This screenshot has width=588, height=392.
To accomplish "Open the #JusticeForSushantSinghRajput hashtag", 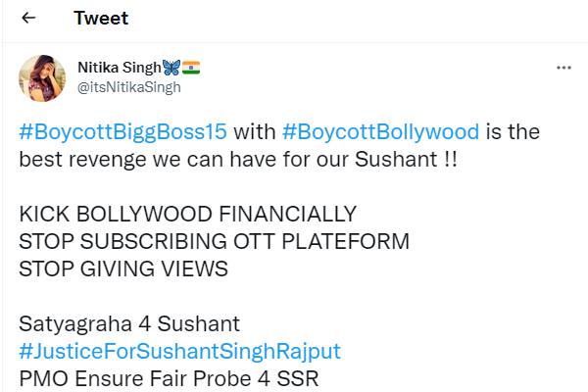I will click(179, 350).
